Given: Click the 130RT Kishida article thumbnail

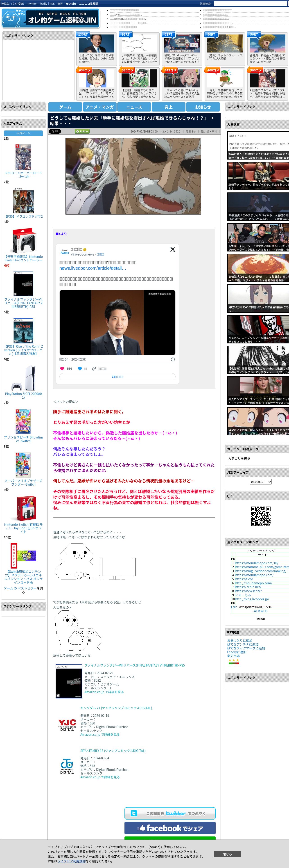Looking at the screenshot, I should tap(97, 44).
